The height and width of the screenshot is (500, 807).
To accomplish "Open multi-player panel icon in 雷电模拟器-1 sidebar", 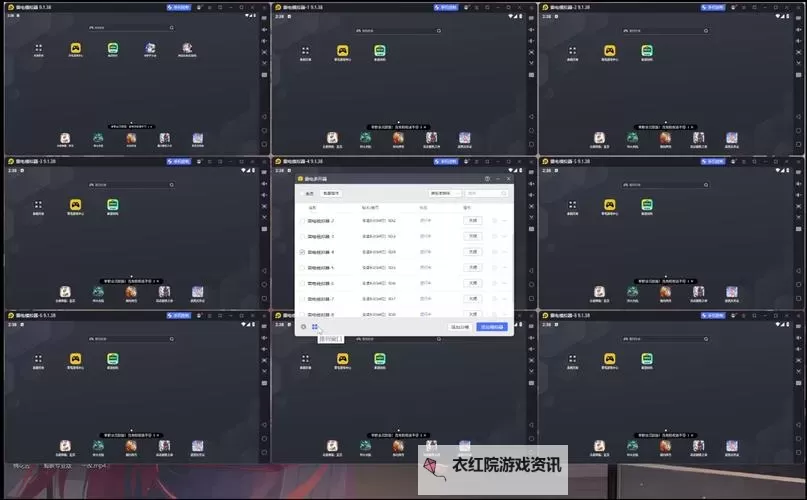I will pos(532,75).
